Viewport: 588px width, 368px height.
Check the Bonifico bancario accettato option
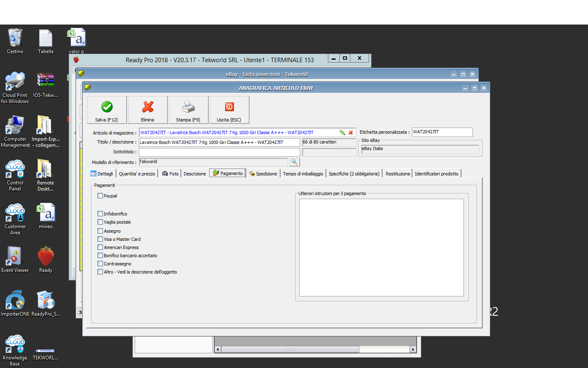click(100, 256)
